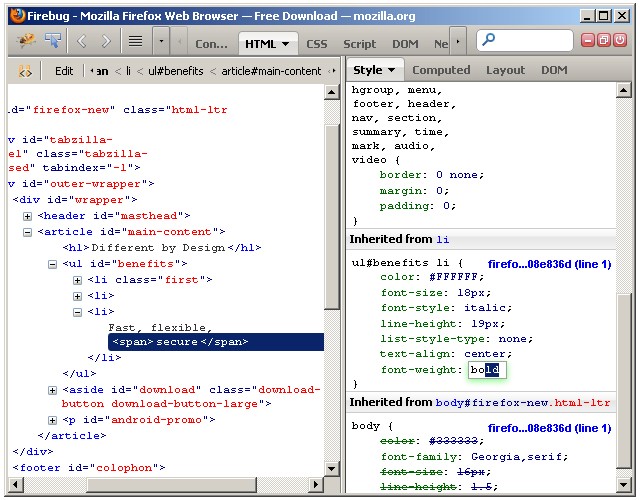Click the font-family Georgia,serif value
640x500 pixels.
(x=519, y=457)
